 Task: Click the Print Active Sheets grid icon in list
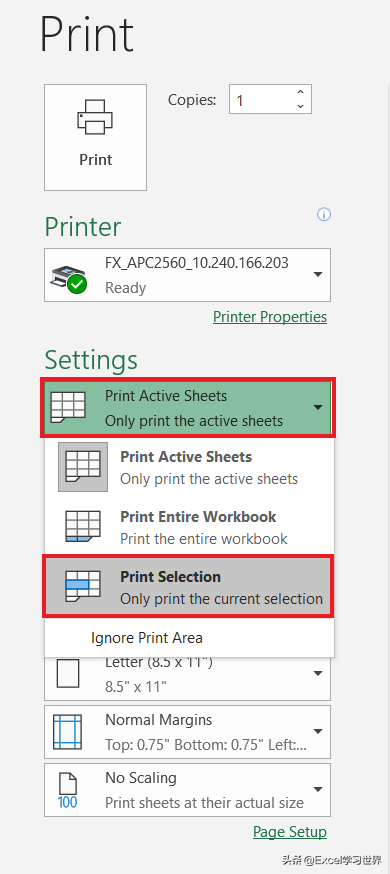(82, 467)
